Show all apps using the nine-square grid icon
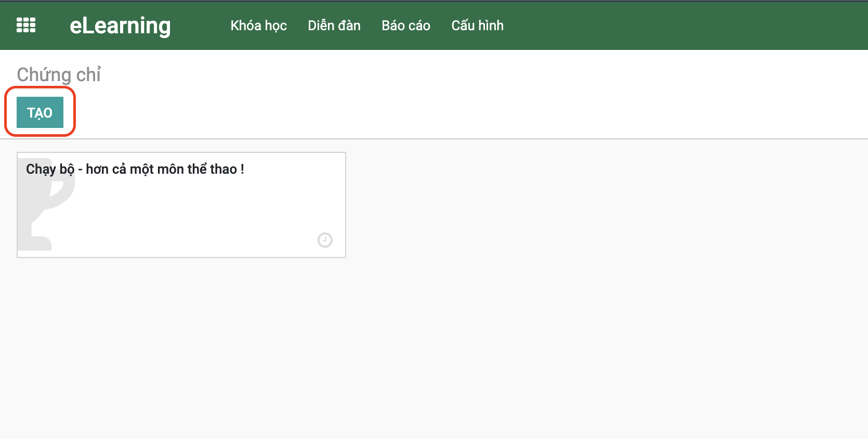 (26, 25)
